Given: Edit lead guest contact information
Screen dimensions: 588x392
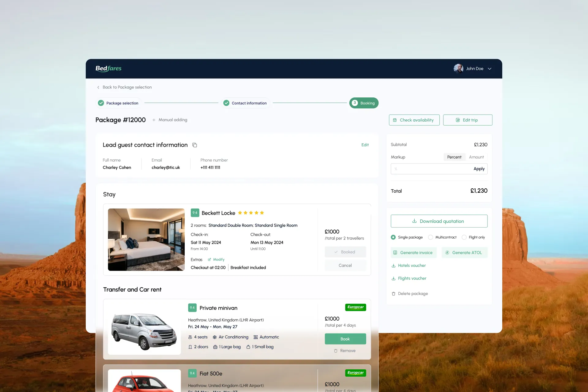Looking at the screenshot, I should 365,145.
